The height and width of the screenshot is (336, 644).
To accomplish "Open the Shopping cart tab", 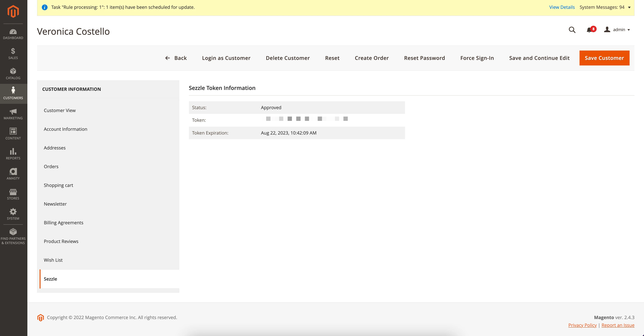I will tap(109, 185).
